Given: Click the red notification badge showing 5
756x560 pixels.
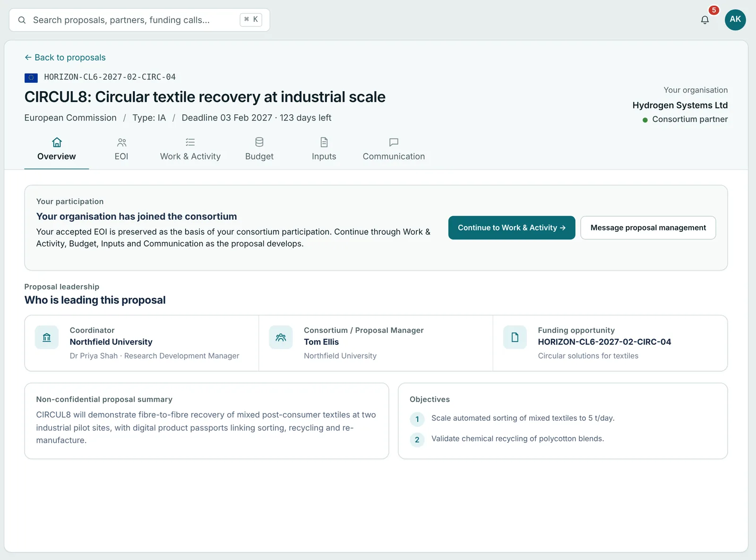Looking at the screenshot, I should pyautogui.click(x=714, y=10).
